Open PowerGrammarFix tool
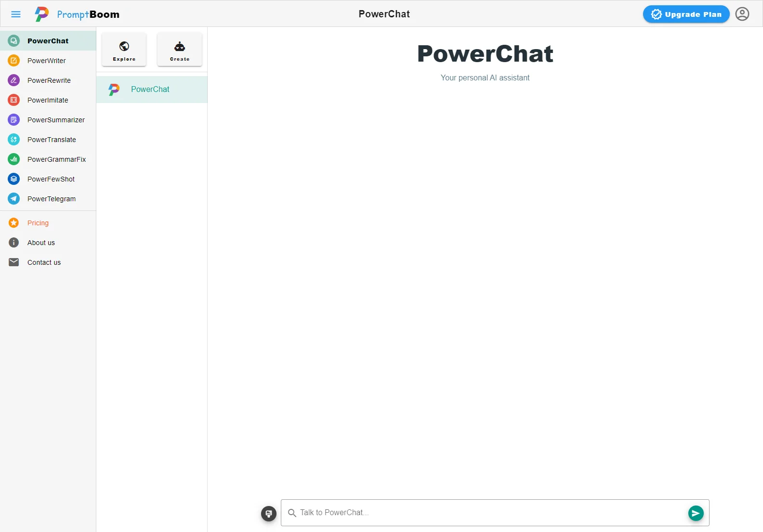763x532 pixels. pos(48,159)
